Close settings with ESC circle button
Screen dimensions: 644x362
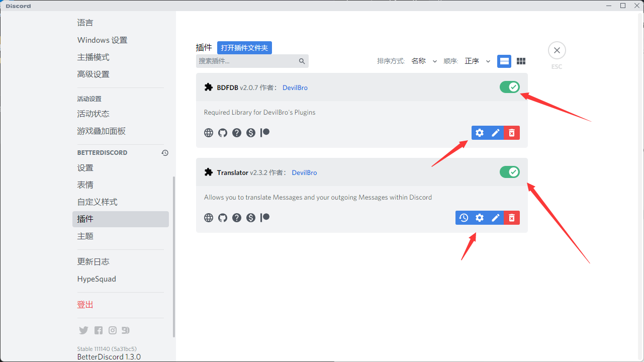tap(557, 50)
